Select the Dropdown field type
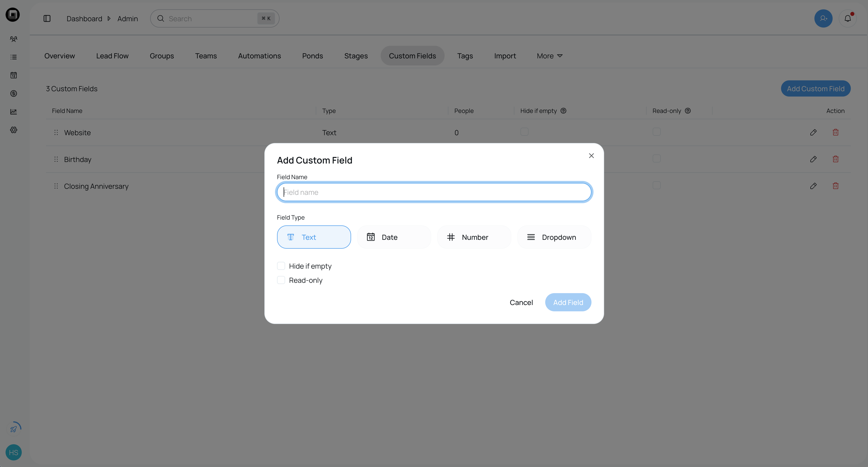 click(554, 237)
